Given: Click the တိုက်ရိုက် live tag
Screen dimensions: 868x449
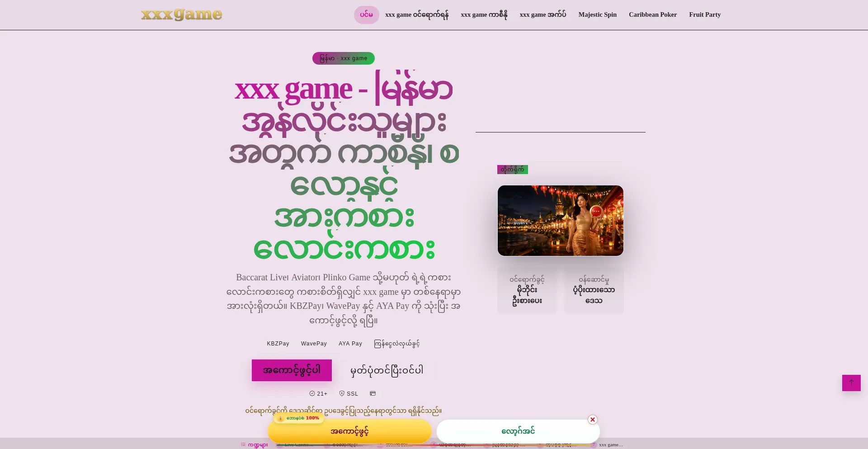Looking at the screenshot, I should [x=513, y=170].
